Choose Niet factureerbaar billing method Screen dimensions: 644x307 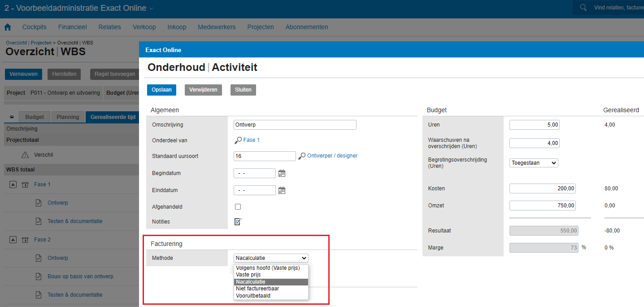tap(257, 289)
